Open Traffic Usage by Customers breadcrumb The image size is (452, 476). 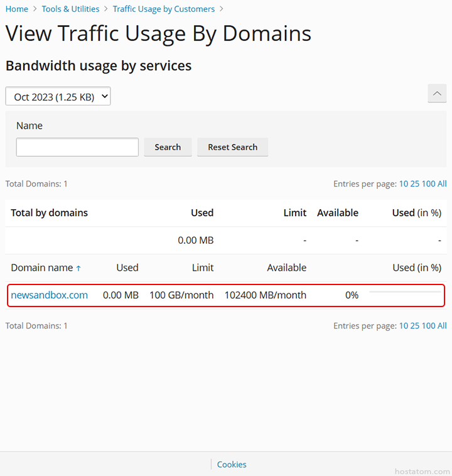(x=163, y=9)
